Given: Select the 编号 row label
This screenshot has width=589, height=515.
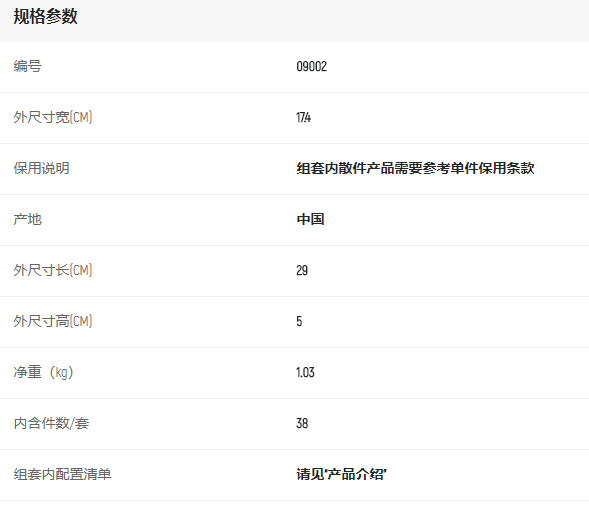Looking at the screenshot, I should [x=27, y=66].
